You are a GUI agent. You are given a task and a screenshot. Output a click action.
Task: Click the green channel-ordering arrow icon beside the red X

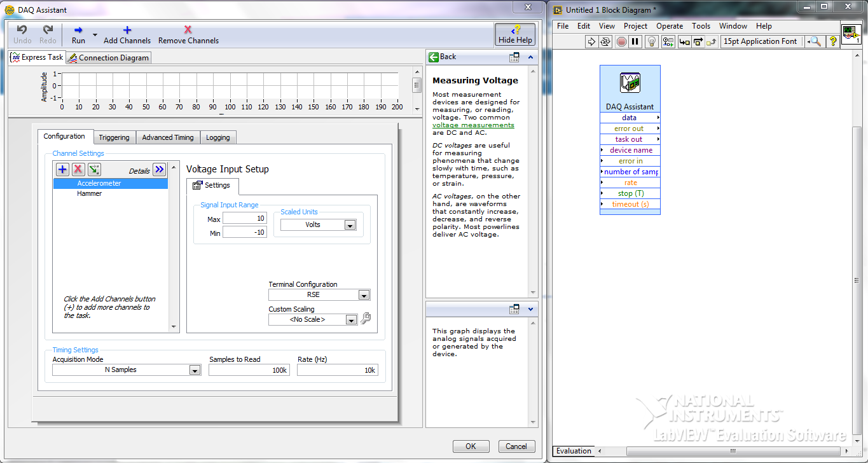coord(94,169)
